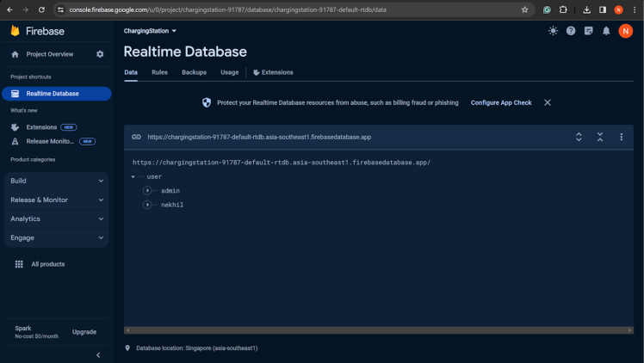Dismiss the App Check banner
Screen dimensions: 644x363
[x=548, y=102]
